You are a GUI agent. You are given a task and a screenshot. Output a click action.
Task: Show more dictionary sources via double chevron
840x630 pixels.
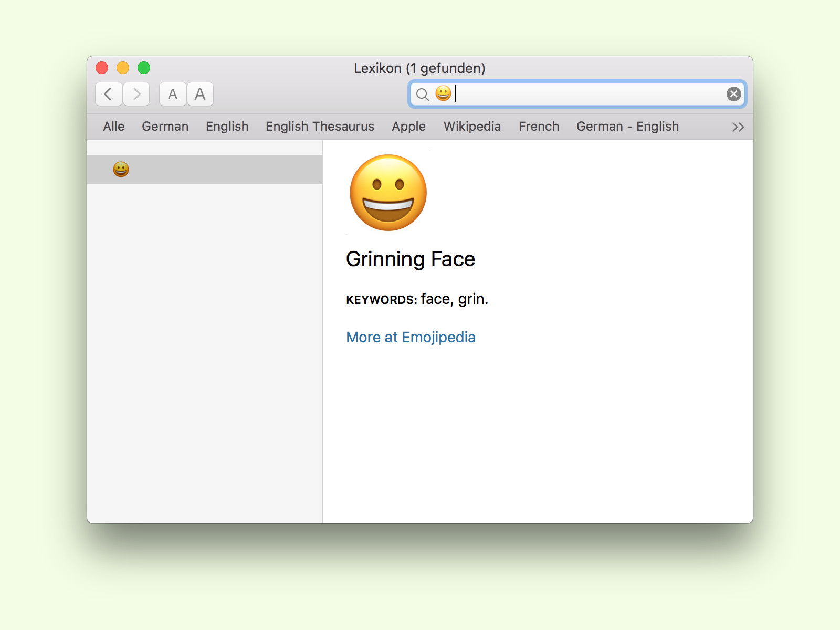point(738,127)
